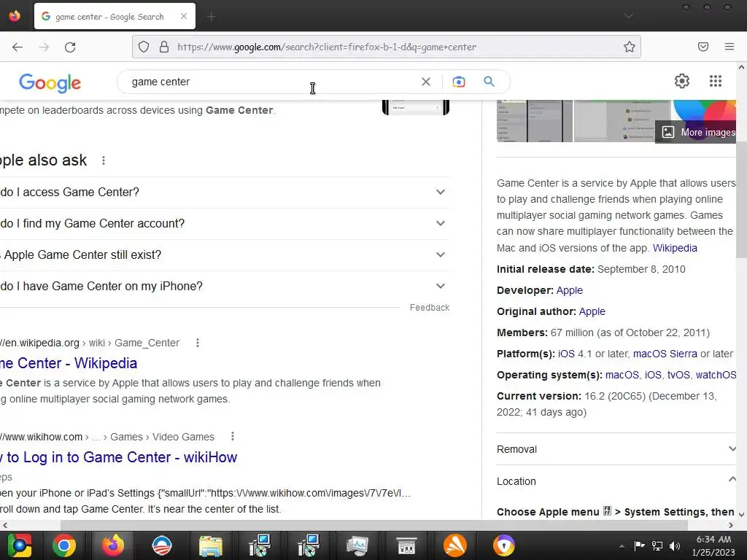
Task: Click the vertical scrollbar thumb
Action: tap(741, 200)
